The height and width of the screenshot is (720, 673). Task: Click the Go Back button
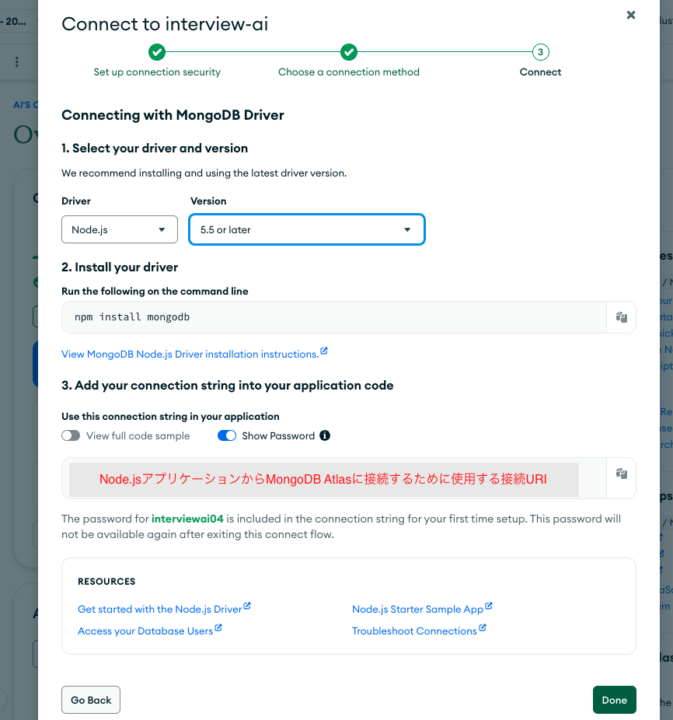pyautogui.click(x=91, y=700)
